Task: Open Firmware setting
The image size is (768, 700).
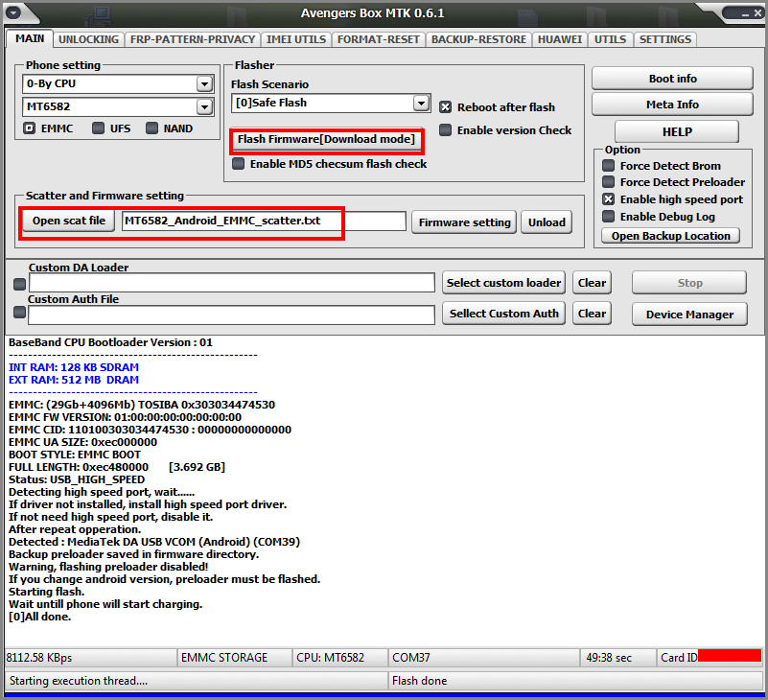Action: coord(464,222)
